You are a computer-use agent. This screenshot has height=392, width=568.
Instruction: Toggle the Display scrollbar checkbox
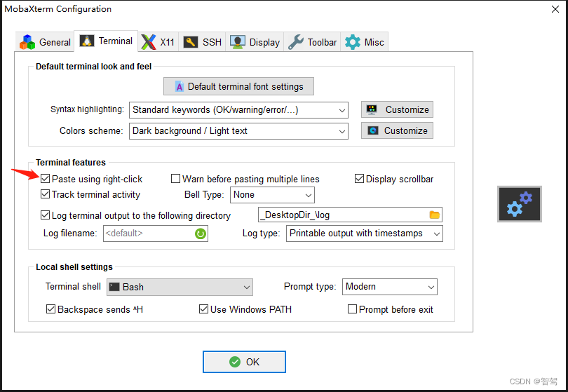[x=359, y=179]
